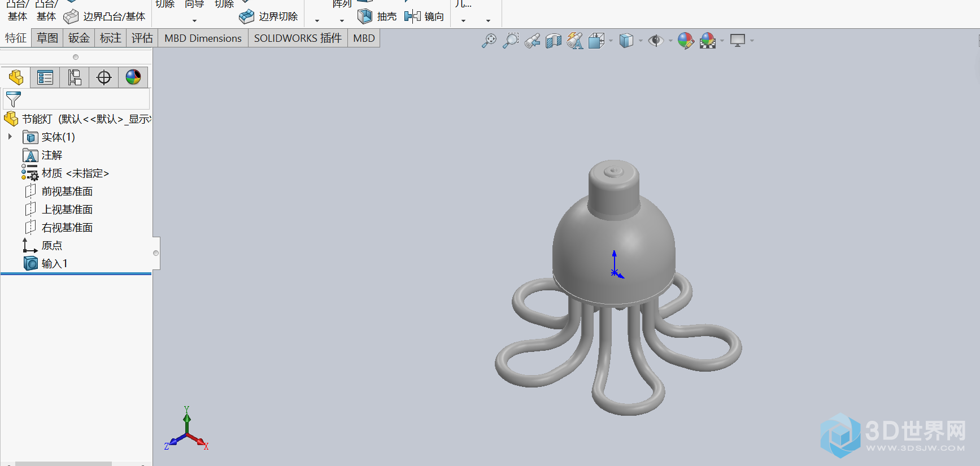Click the tree filter funnel icon
This screenshot has width=980, height=466.
pos(13,99)
